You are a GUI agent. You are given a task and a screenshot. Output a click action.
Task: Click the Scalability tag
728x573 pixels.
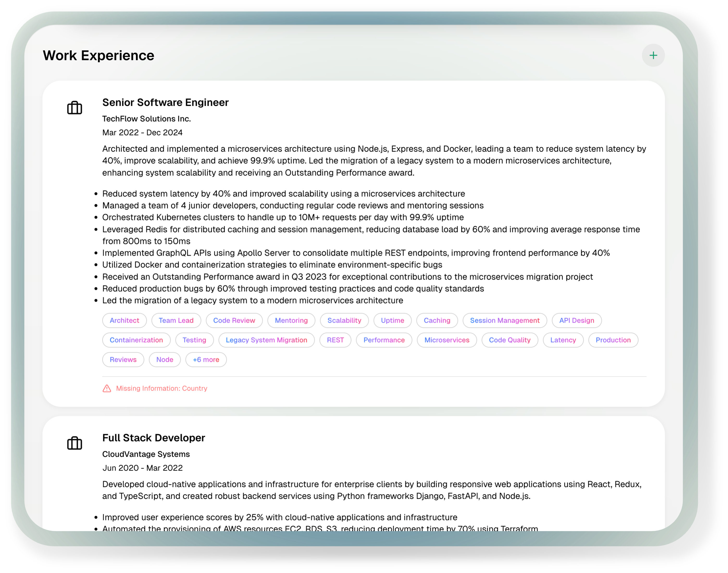[344, 320]
